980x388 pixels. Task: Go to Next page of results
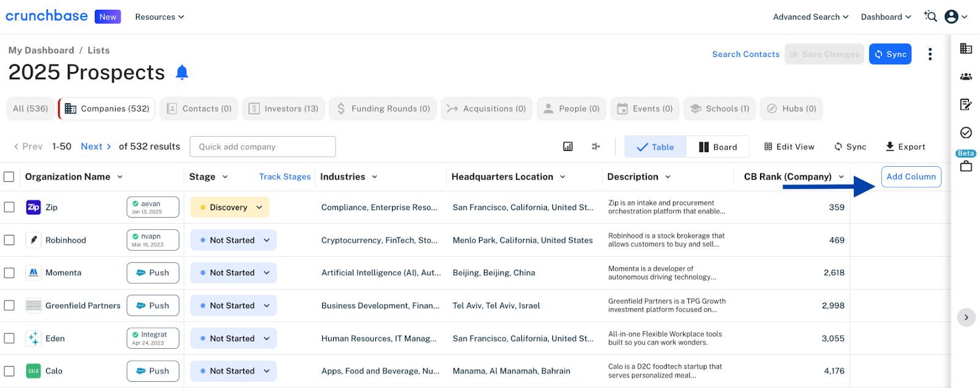tap(96, 146)
